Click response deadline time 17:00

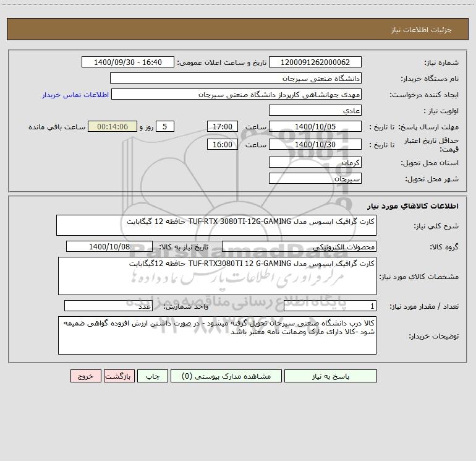pos(222,126)
